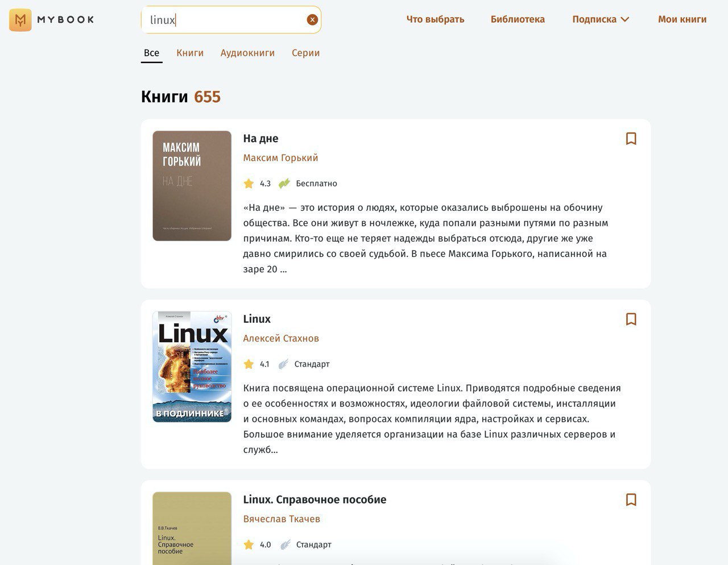Open the title link На дне
728x565 pixels.
[260, 138]
